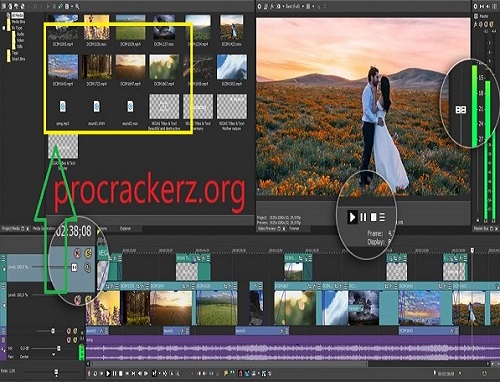The image size is (500, 382).
Task: Mute the song audio track
Action: (x=69, y=340)
